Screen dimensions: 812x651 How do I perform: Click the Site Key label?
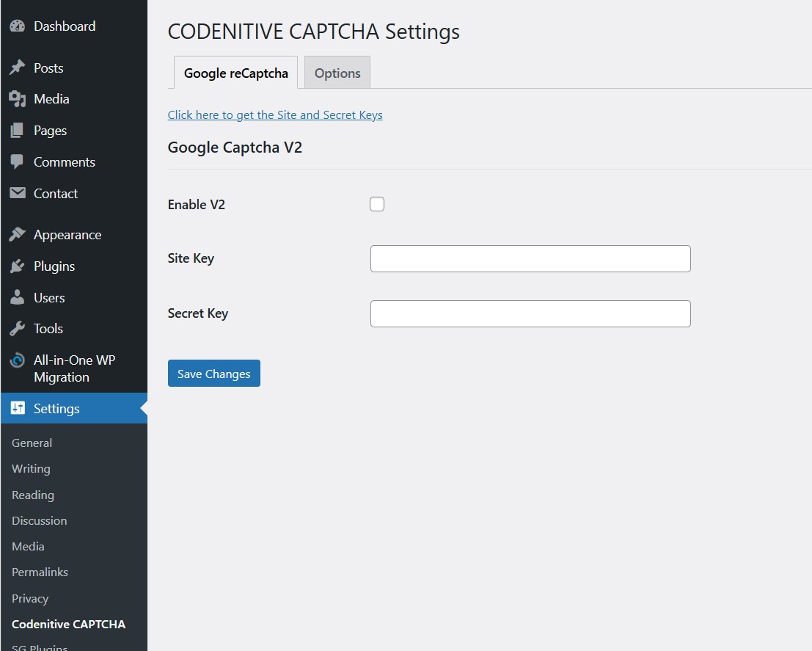tap(191, 258)
